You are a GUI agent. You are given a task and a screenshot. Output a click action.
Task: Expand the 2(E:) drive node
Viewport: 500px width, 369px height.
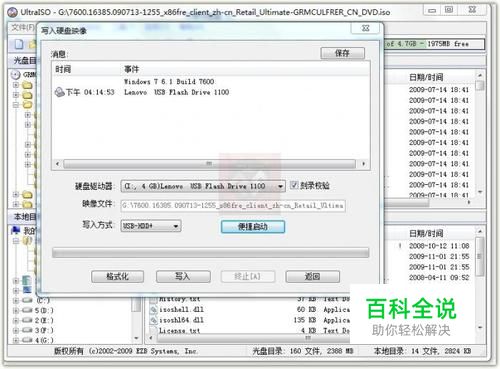click(x=16, y=320)
